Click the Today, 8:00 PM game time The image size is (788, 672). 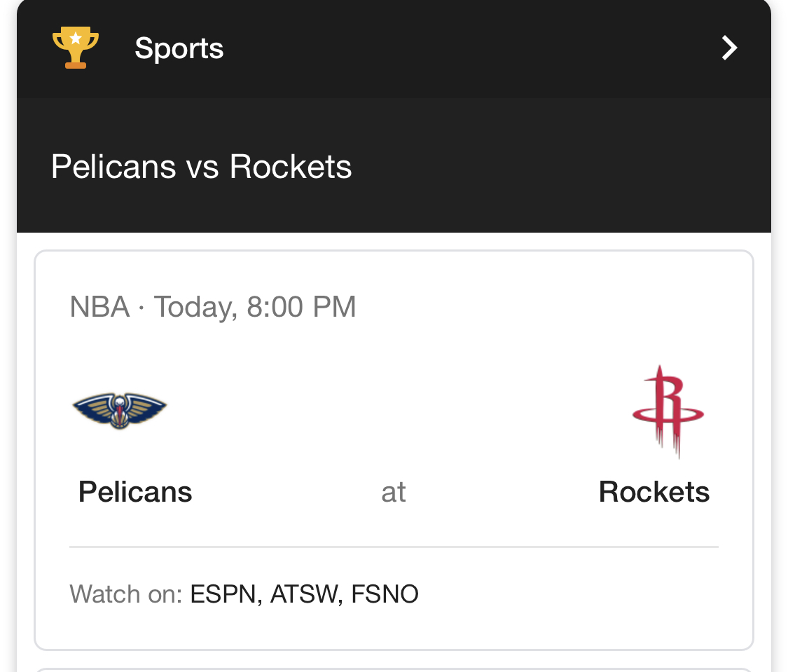(x=255, y=307)
